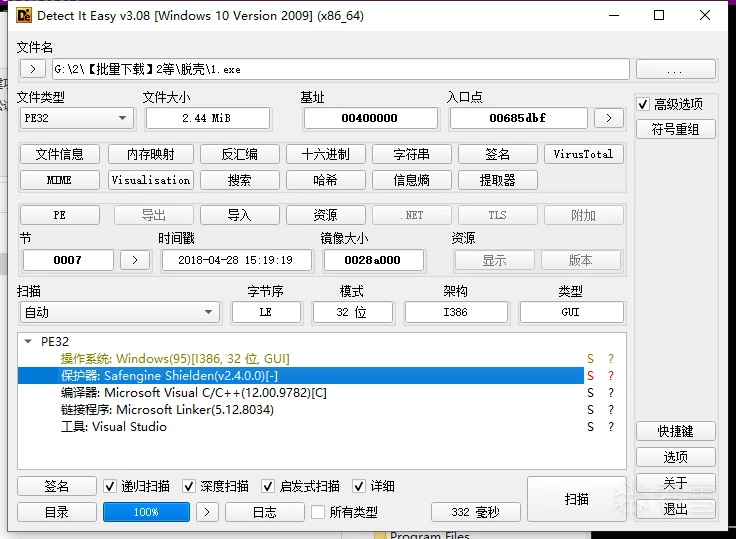This screenshot has width=736, height=539.
Task: Toggle the 高级选项 checkbox
Action: [643, 104]
